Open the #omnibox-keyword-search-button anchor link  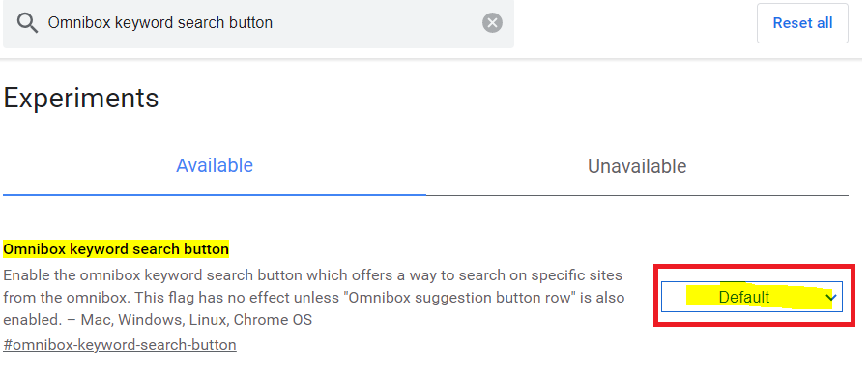pyautogui.click(x=120, y=344)
